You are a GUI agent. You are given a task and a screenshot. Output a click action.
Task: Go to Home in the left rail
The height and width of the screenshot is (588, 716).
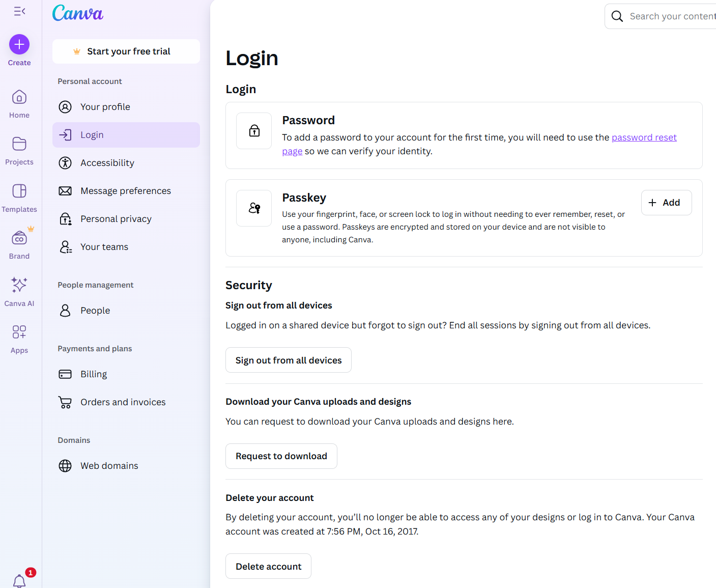pyautogui.click(x=19, y=104)
